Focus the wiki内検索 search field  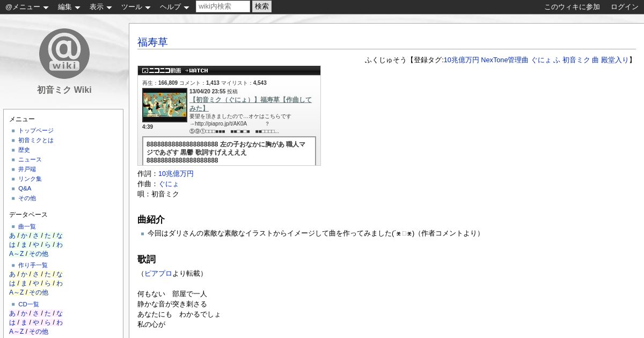coord(223,6)
